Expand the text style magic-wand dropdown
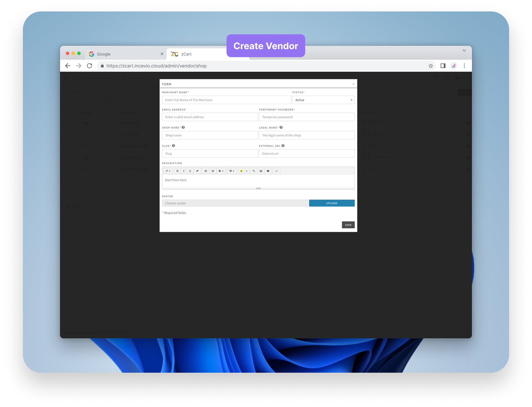The height and width of the screenshot is (407, 532). coord(168,171)
